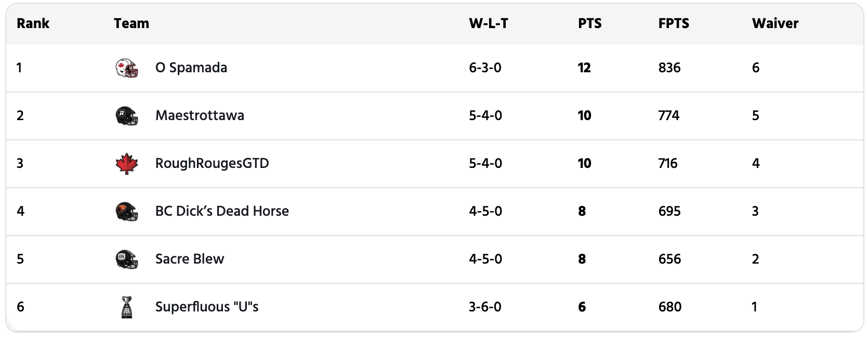Click O Spamada's 836 FPTS value

pos(669,68)
